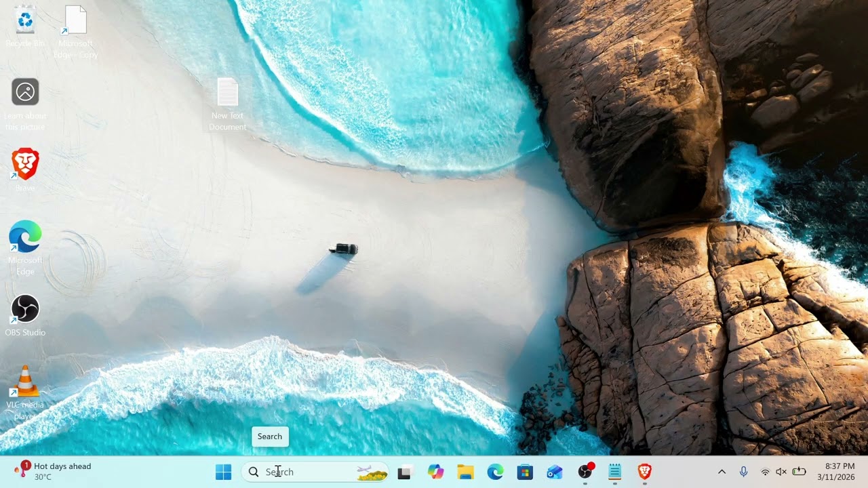868x488 pixels.
Task: Select the Microsoft Edge desktop shortcut
Action: 25,248
